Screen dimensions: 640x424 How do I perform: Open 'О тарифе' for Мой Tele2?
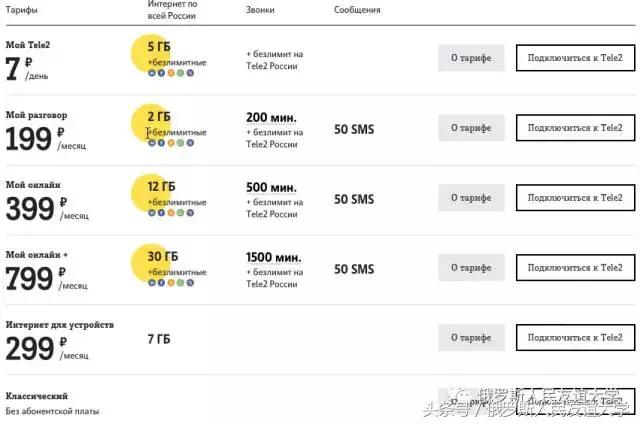tap(471, 58)
